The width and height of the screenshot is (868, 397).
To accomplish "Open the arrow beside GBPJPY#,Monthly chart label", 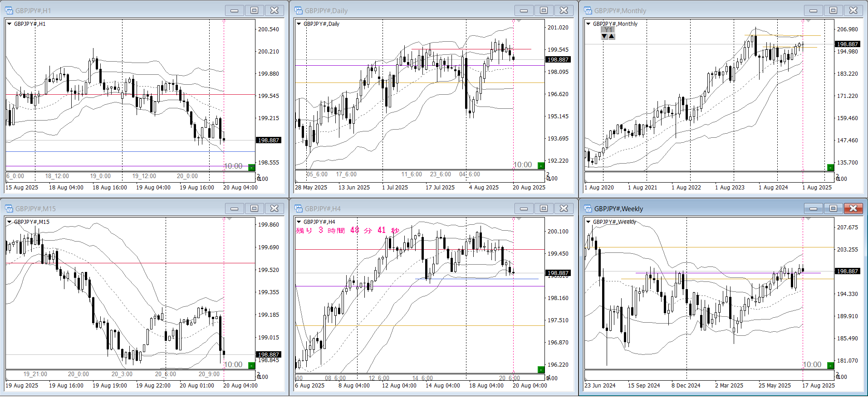I will tap(588, 24).
